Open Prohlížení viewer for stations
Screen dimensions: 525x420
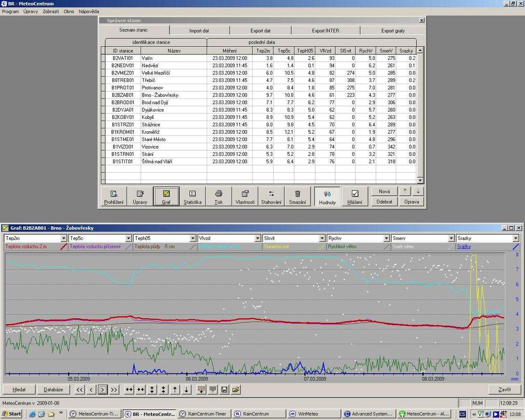click(114, 196)
